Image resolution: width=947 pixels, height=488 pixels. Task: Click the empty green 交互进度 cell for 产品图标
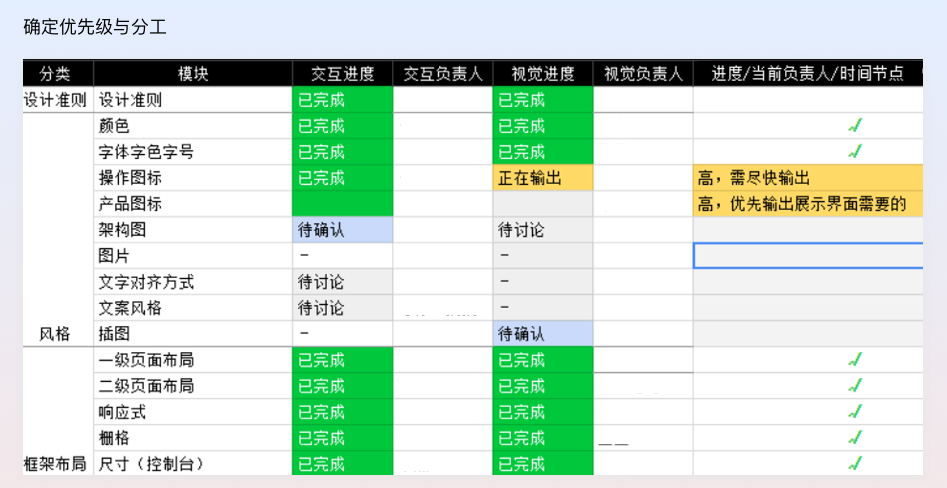point(342,204)
